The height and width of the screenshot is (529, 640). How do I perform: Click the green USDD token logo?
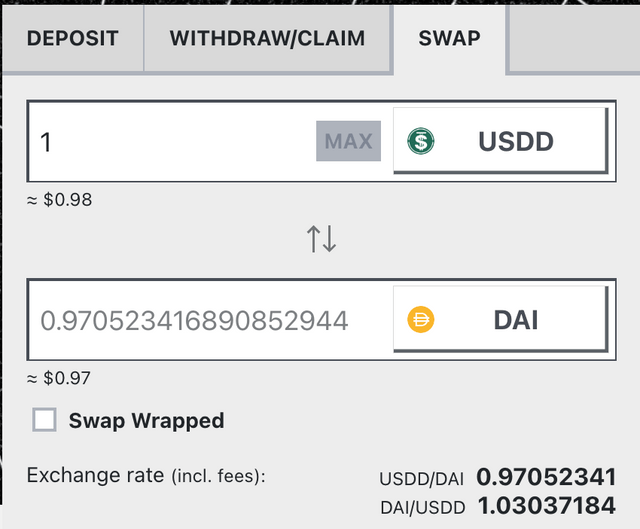point(421,141)
